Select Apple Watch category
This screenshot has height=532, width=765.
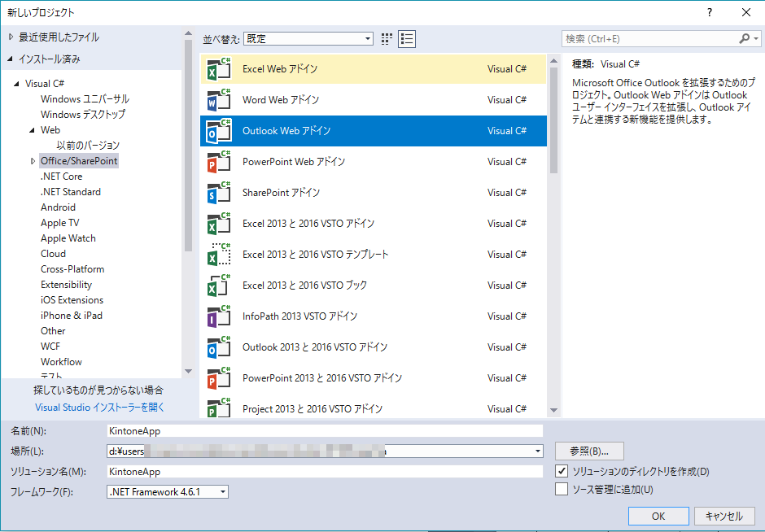[68, 238]
